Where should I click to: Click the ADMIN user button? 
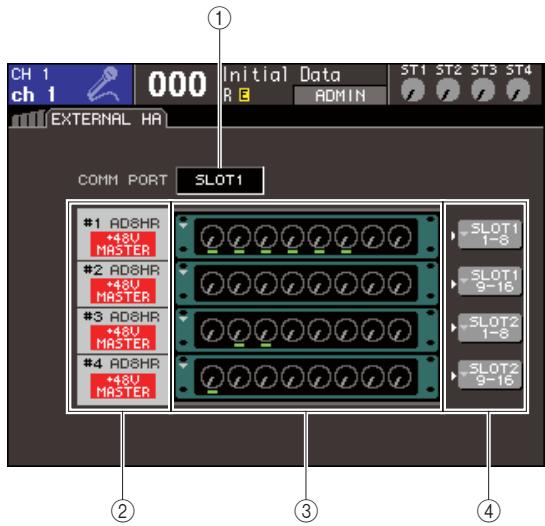(340, 96)
